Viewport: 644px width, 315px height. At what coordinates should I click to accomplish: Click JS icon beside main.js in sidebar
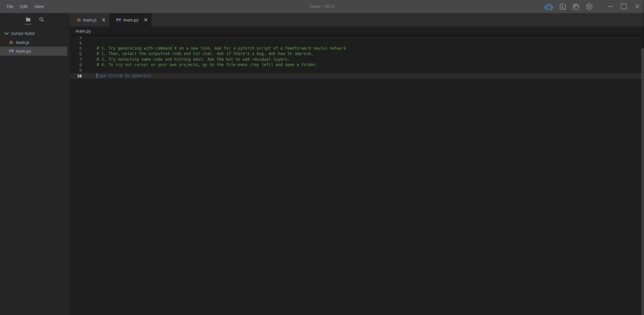11,42
